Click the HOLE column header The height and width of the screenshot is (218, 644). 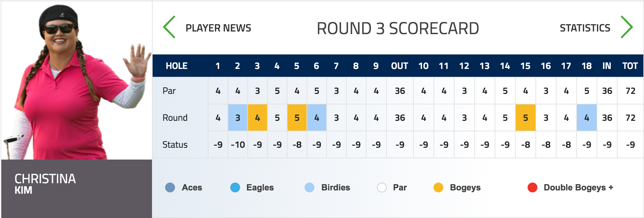177,66
